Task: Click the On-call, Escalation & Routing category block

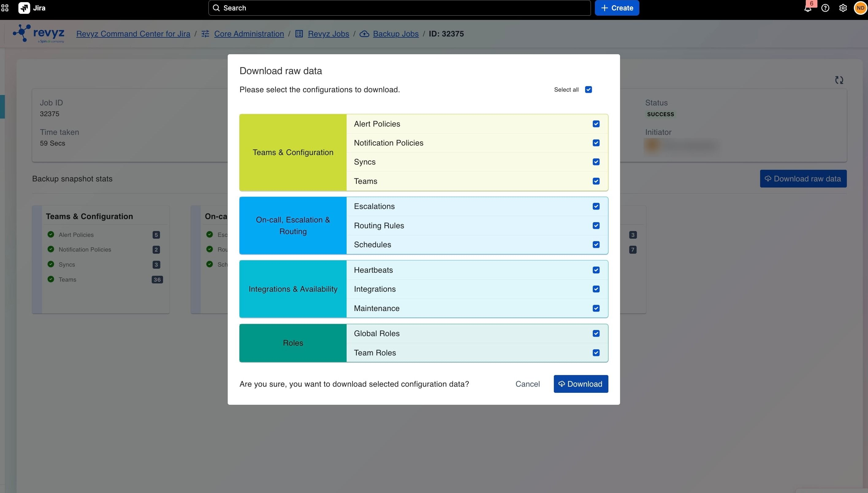Action: tap(293, 226)
